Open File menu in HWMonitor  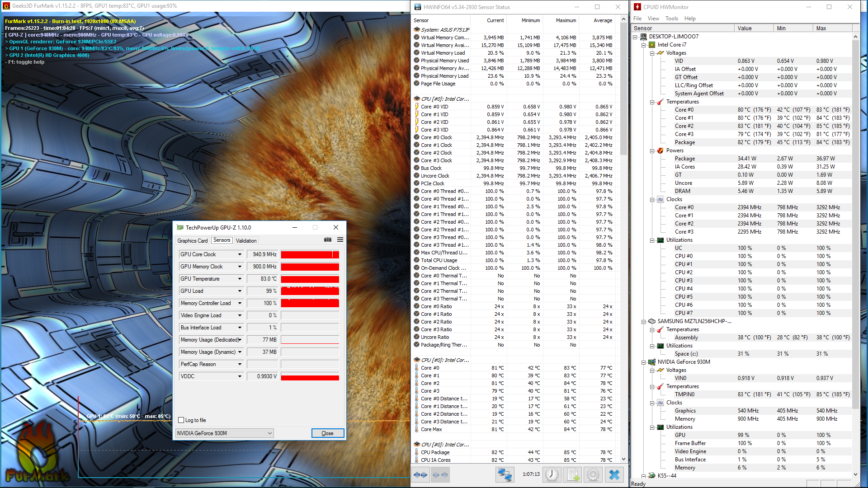coord(637,19)
